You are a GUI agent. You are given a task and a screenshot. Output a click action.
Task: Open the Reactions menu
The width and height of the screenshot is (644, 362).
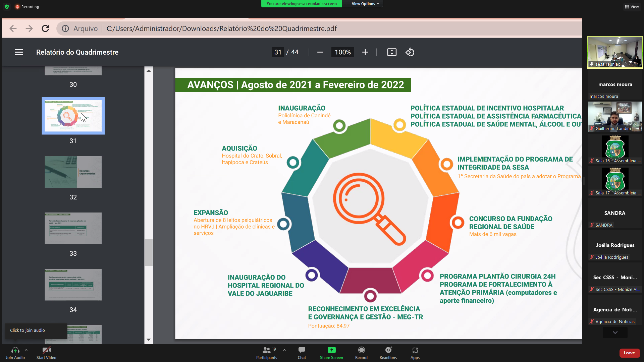(388, 353)
